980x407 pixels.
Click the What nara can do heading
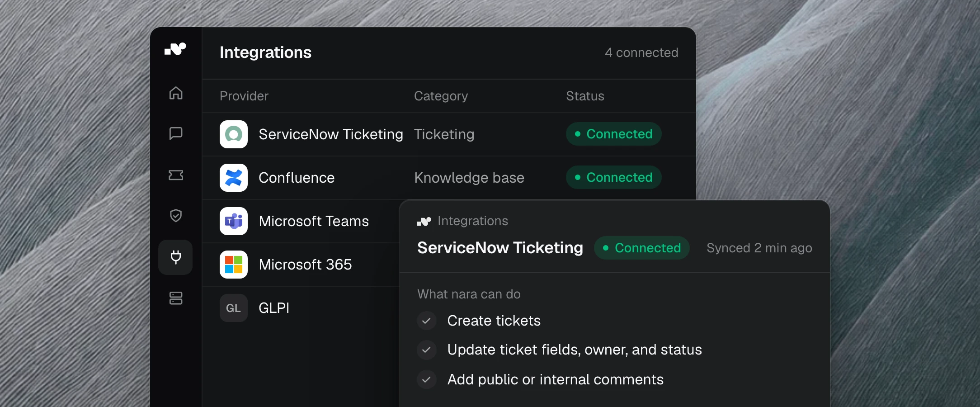click(x=469, y=294)
